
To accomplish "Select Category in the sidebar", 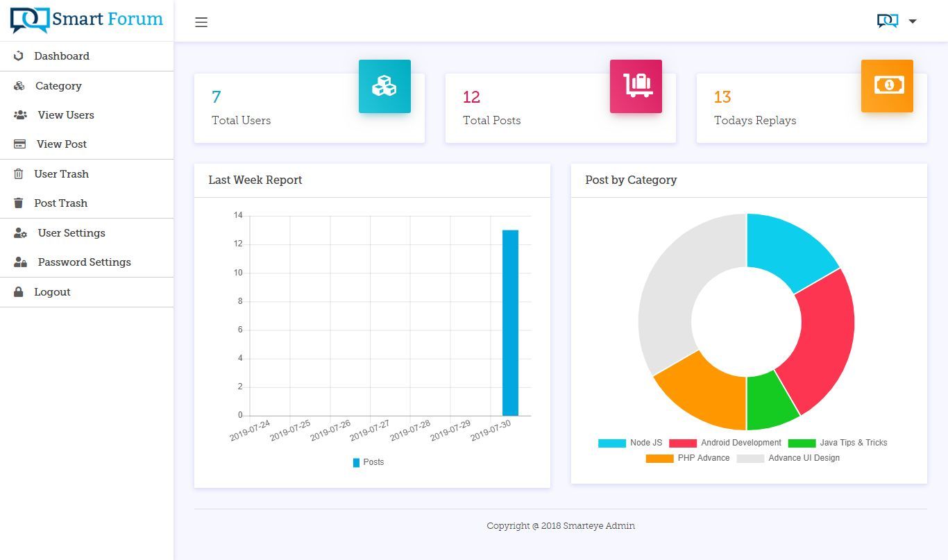I will point(58,86).
